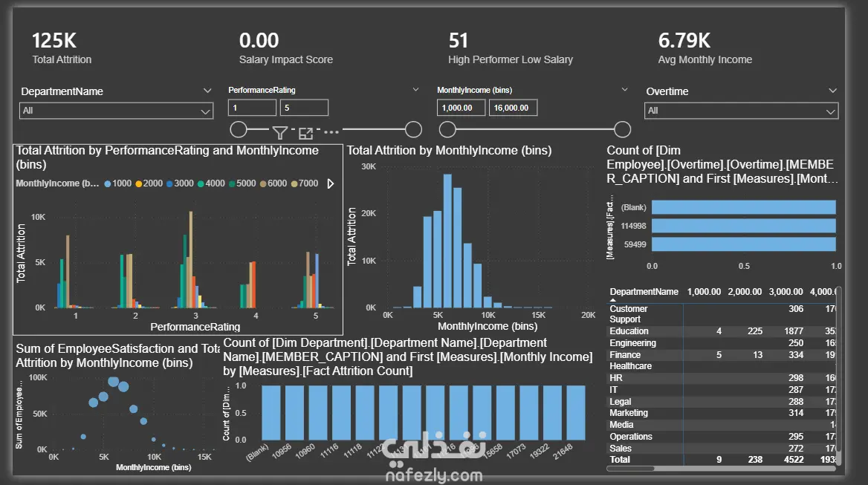Click the (Blank) bar in department count chart

[x=271, y=412]
